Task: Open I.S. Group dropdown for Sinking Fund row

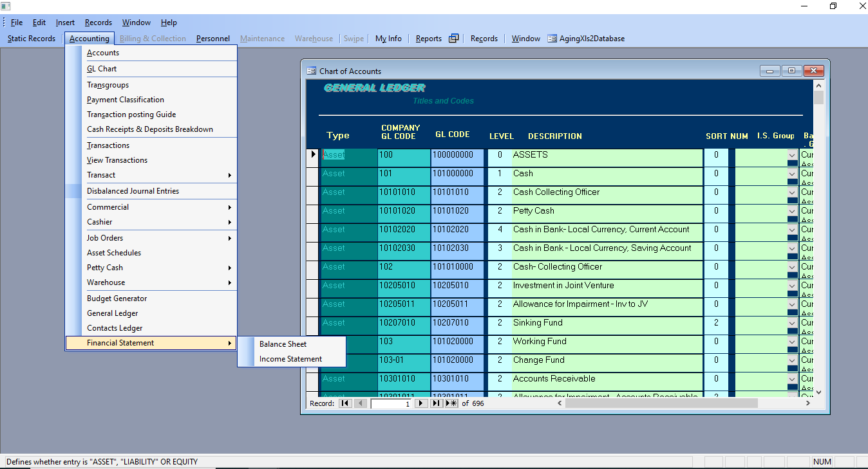Action: [792, 323]
